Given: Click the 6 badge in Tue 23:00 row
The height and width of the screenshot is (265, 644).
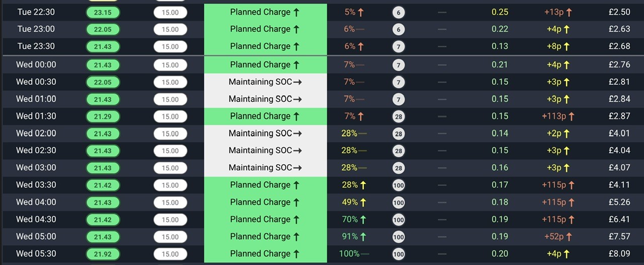Looking at the screenshot, I should pos(398,30).
